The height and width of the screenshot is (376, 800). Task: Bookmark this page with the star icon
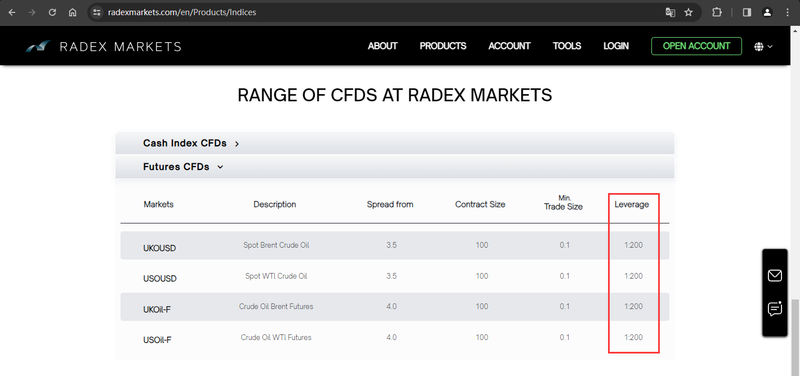coord(689,13)
